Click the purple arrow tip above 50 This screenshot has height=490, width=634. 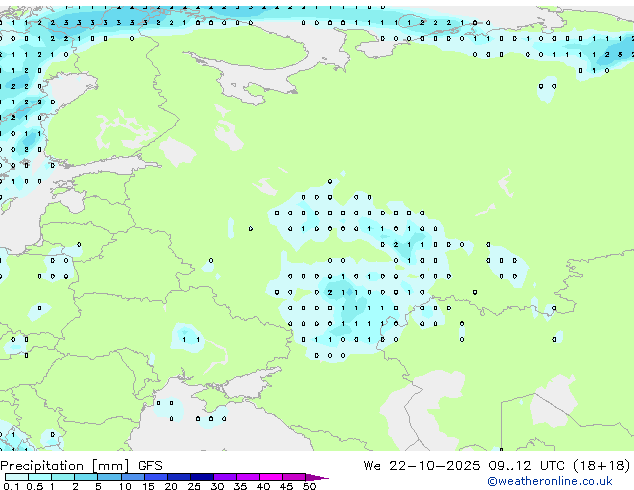click(x=317, y=477)
